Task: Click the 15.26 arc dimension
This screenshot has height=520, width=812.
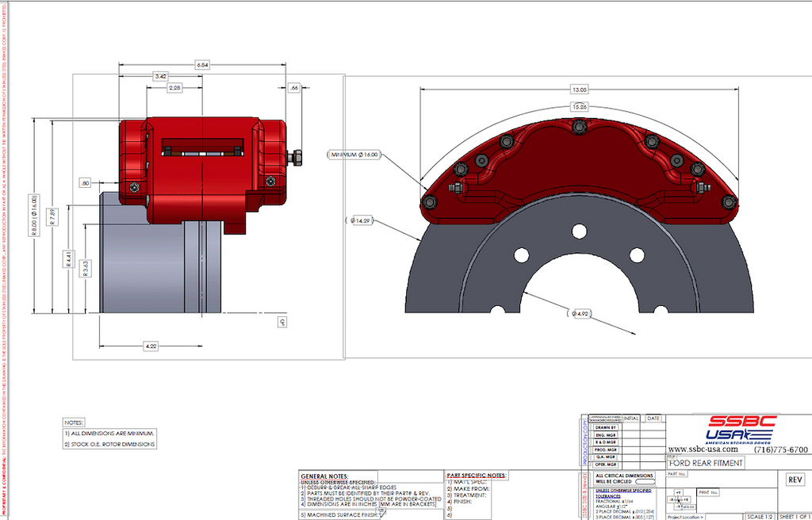Action: pyautogui.click(x=579, y=107)
